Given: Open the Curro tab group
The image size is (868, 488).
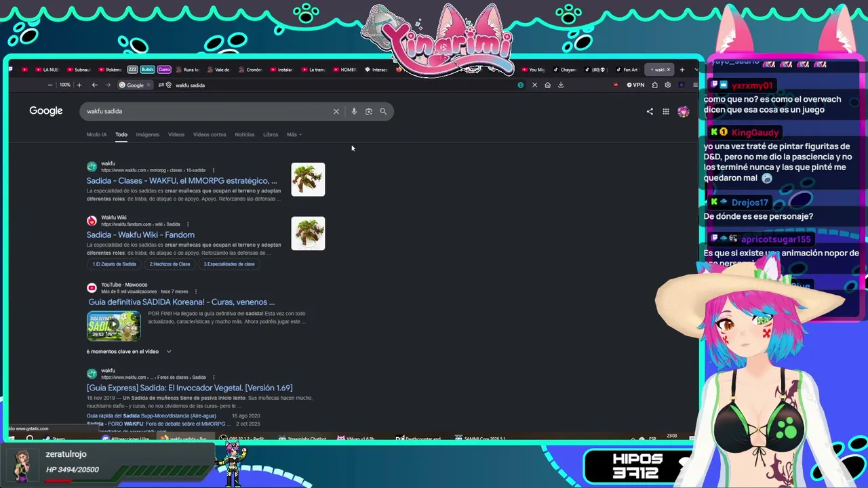Looking at the screenshot, I should coord(164,70).
